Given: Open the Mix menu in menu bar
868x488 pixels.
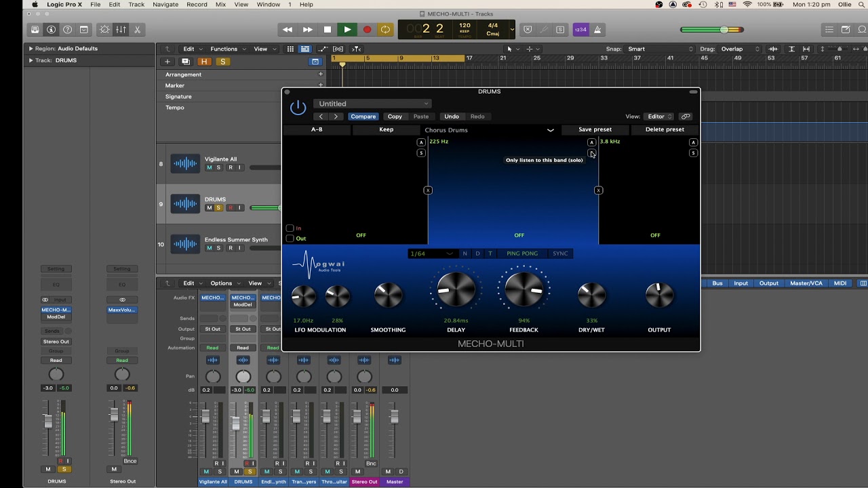Looking at the screenshot, I should click(220, 5).
